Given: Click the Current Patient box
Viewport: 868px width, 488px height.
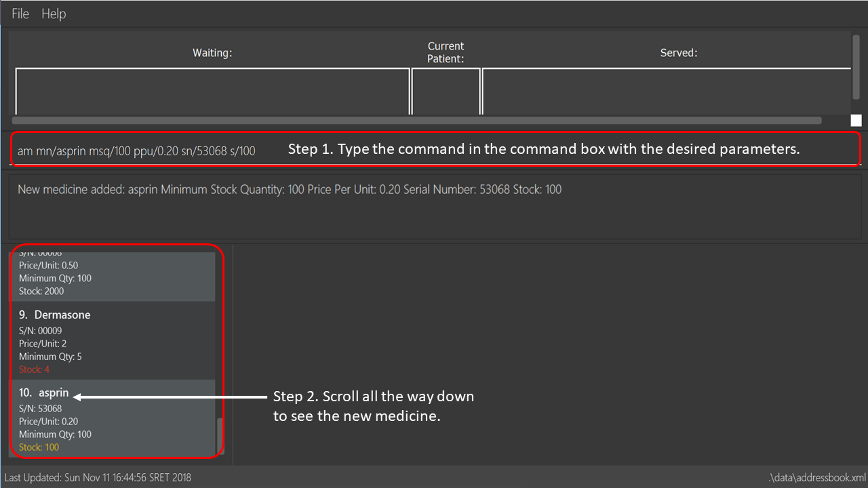Looking at the screenshot, I should pos(446,91).
